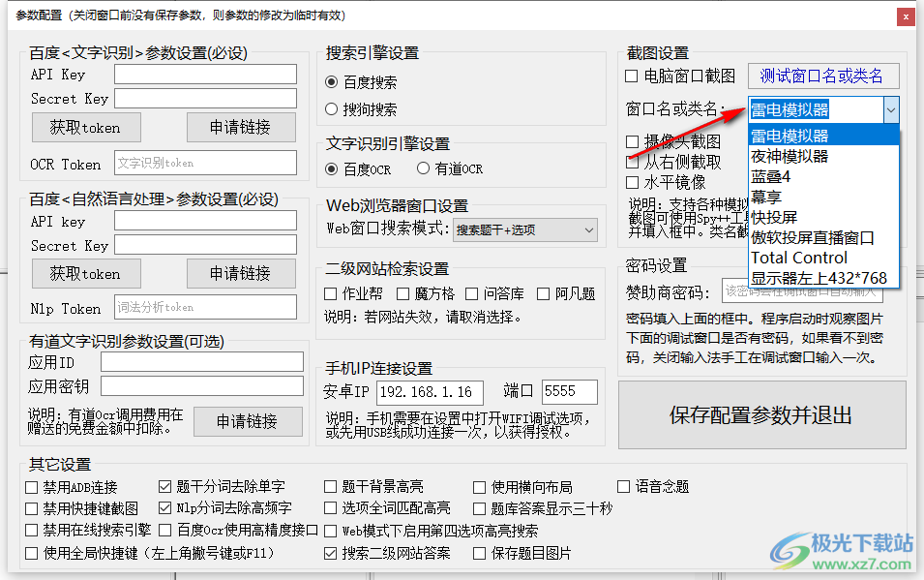This screenshot has height=580, width=924.
Task: Enable 百度Ocr使用高精度接口 option
Action: click(165, 531)
